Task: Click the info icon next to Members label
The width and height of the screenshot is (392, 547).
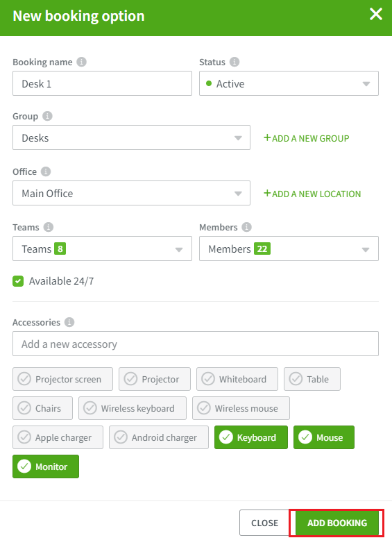Action: [x=246, y=227]
